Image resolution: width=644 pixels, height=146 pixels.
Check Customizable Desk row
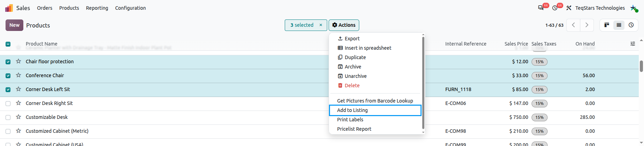click(x=8, y=117)
